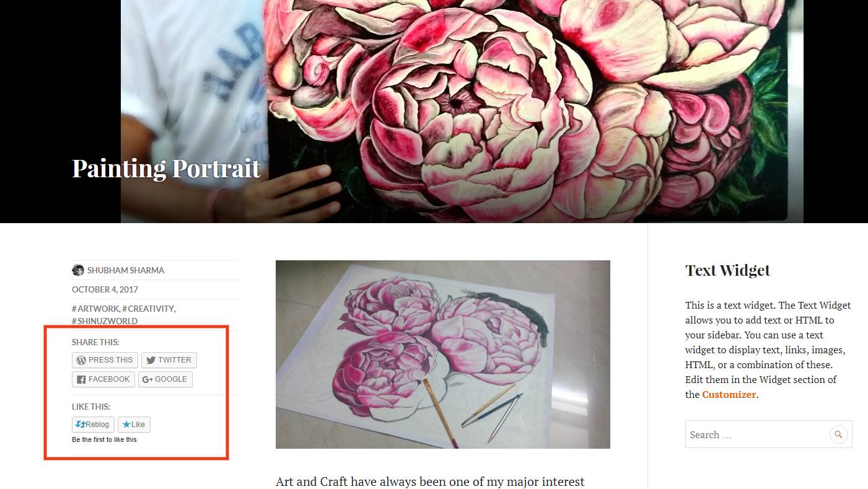Open the peony painting photo in the post

pyautogui.click(x=443, y=355)
